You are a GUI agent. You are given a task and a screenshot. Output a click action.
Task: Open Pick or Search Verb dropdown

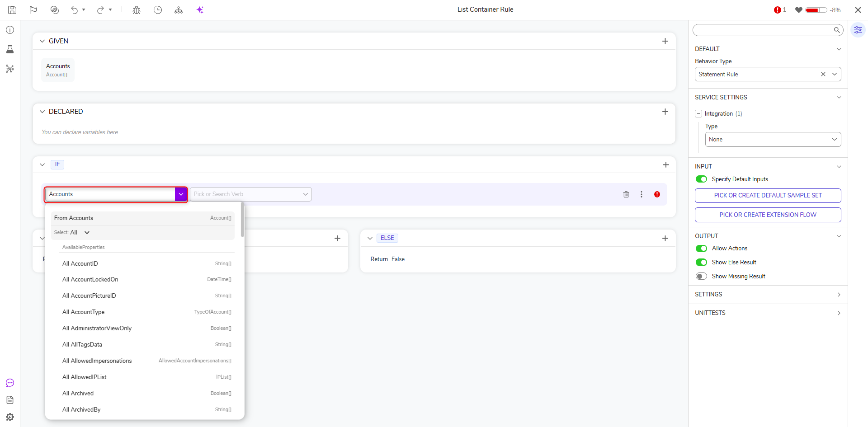click(x=251, y=194)
